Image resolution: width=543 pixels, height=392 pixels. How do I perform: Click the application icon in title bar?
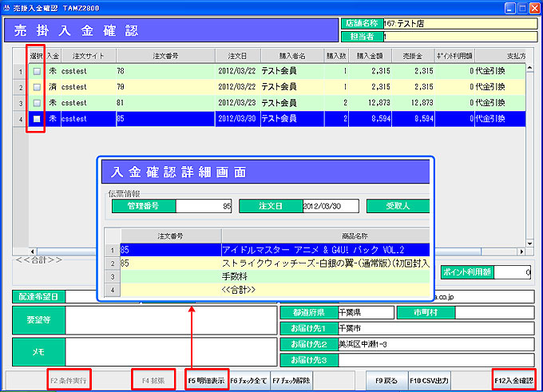[x=6, y=6]
